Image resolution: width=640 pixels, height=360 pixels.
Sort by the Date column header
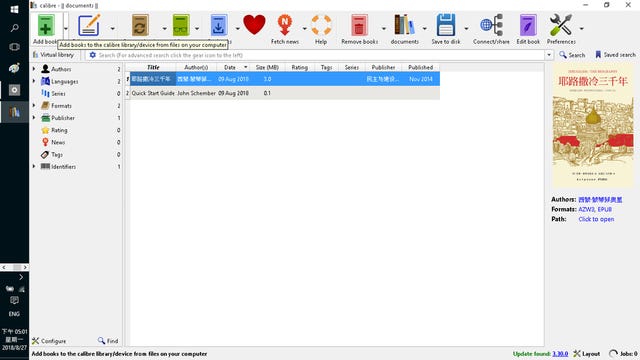click(x=230, y=67)
